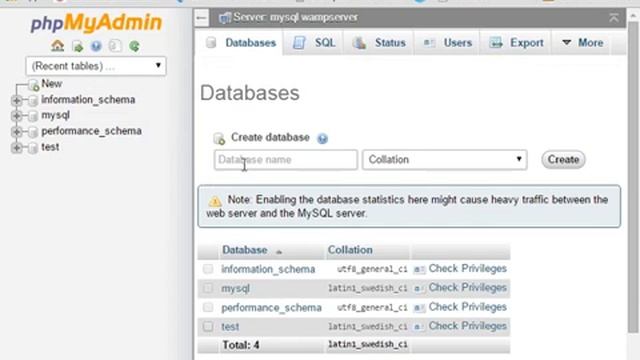
Task: Click the phpMyAdmin logo
Action: [96, 22]
